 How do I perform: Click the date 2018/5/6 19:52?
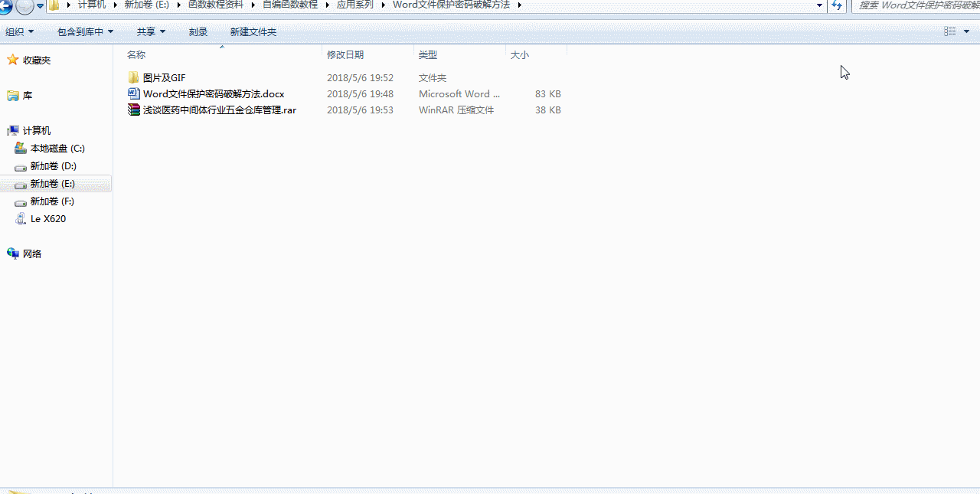coord(360,77)
